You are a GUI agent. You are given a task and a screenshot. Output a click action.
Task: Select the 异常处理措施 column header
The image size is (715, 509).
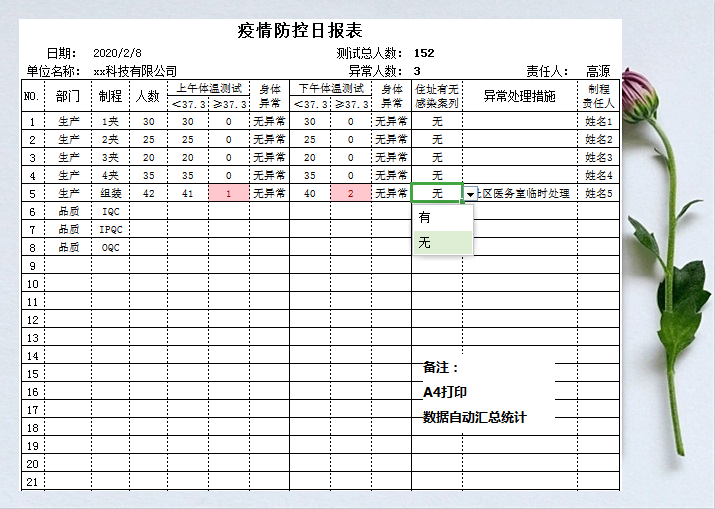[x=519, y=96]
